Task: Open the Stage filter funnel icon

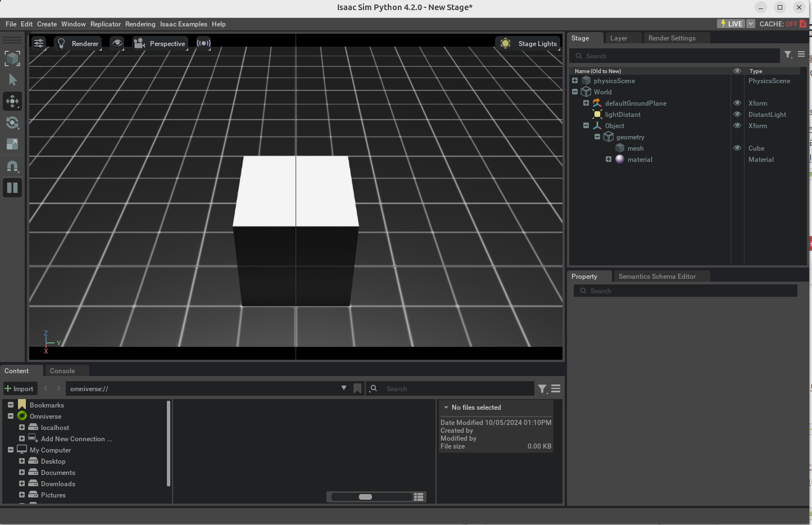Action: (788, 55)
